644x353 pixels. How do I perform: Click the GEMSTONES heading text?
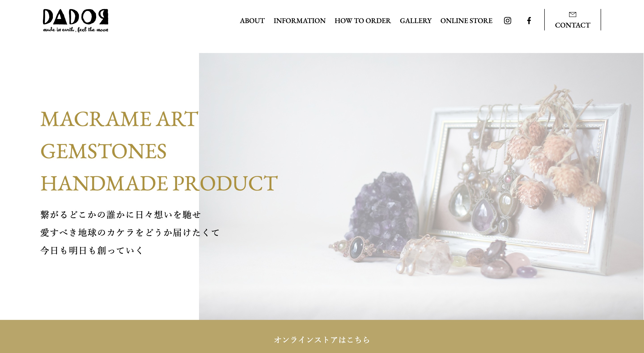point(103,151)
